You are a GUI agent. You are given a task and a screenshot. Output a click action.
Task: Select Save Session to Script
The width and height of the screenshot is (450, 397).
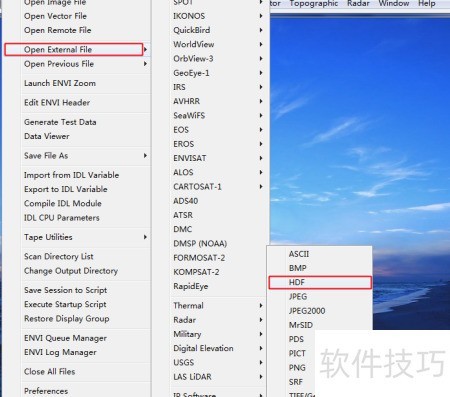[65, 290]
